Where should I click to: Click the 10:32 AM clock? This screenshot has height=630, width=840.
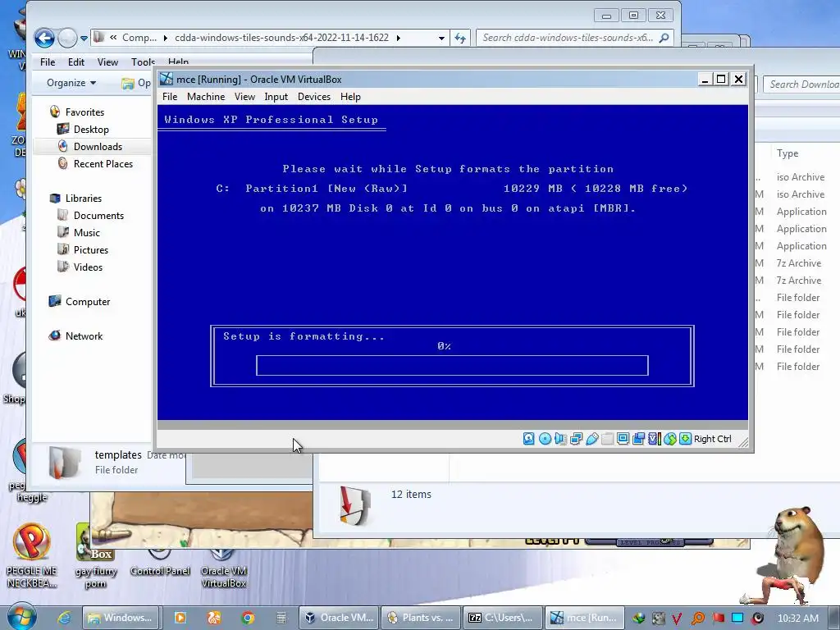(797, 618)
